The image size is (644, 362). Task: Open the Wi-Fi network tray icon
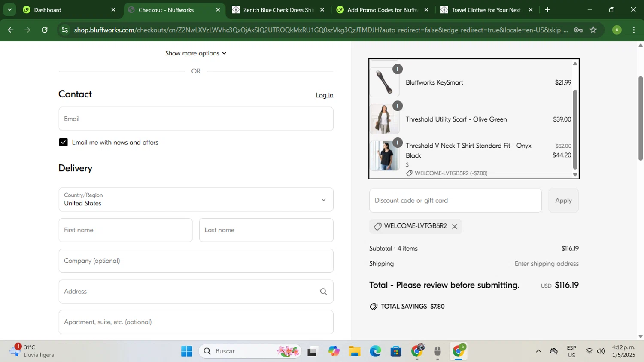click(589, 351)
